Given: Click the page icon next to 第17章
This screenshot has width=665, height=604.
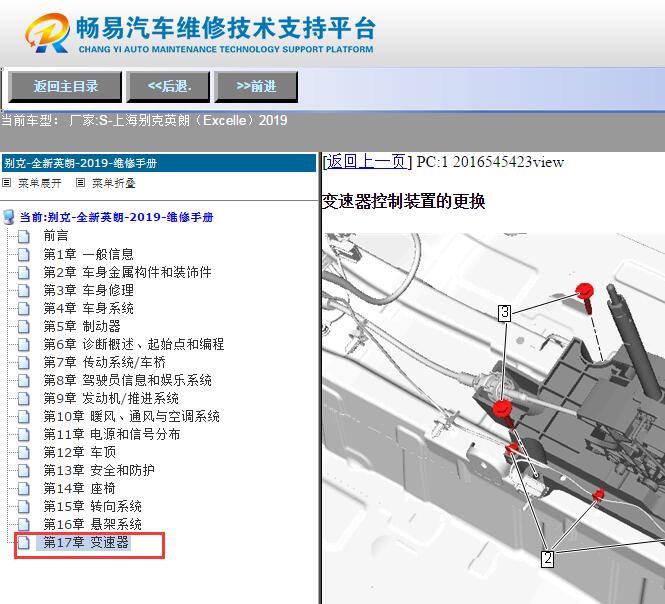Looking at the screenshot, I should tap(24, 542).
